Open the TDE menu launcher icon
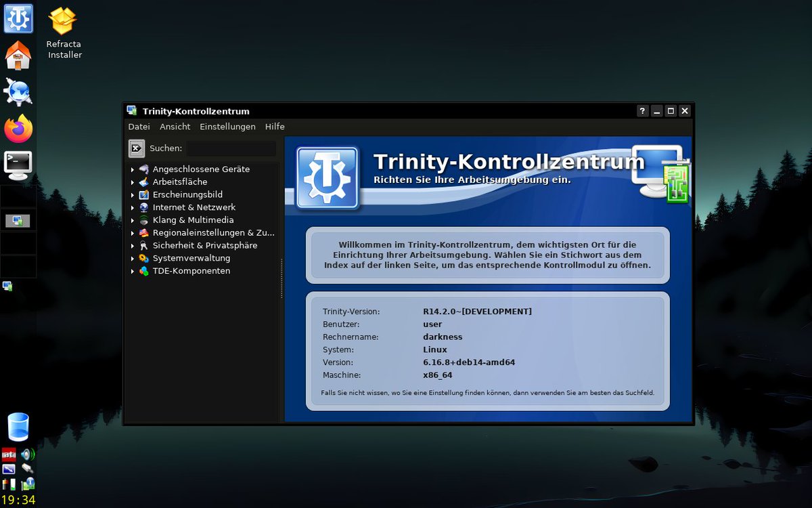The height and width of the screenshot is (508, 812). 18,18
